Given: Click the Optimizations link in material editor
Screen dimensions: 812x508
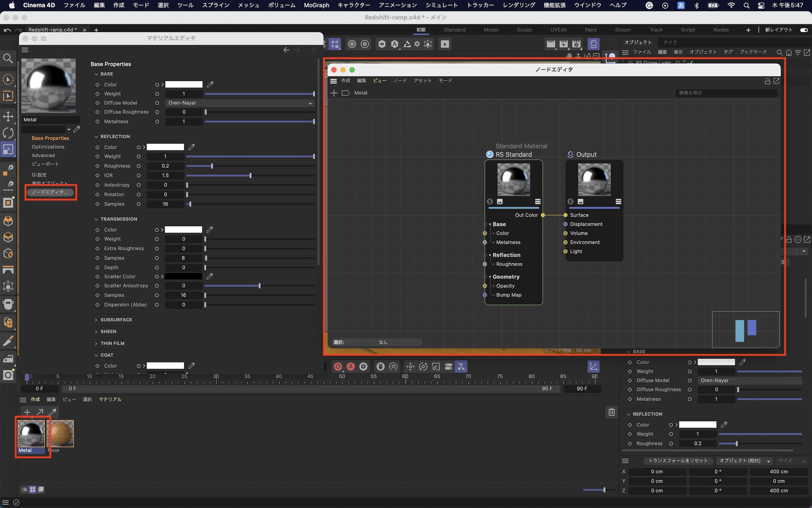Looking at the screenshot, I should (x=48, y=147).
